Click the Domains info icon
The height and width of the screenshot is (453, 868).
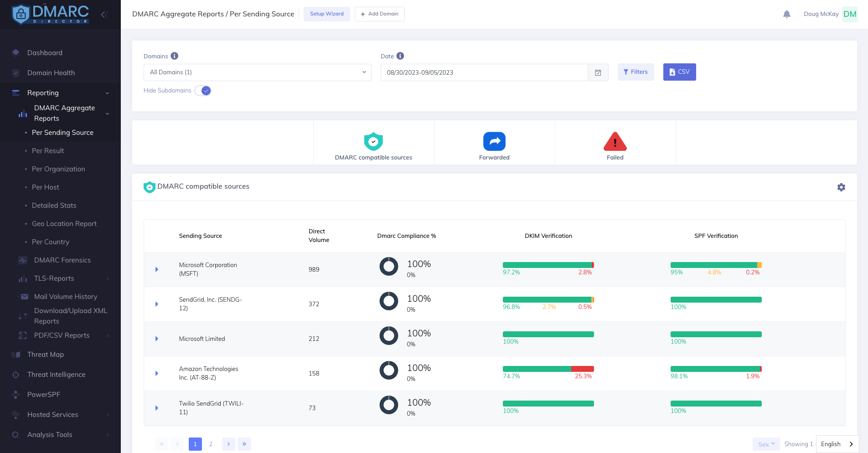point(175,56)
